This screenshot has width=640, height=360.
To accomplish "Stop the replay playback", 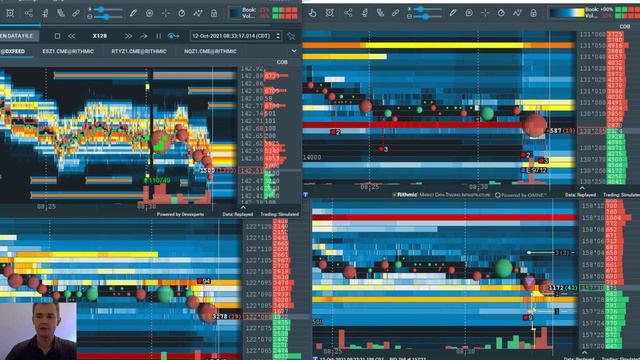I will point(57,36).
